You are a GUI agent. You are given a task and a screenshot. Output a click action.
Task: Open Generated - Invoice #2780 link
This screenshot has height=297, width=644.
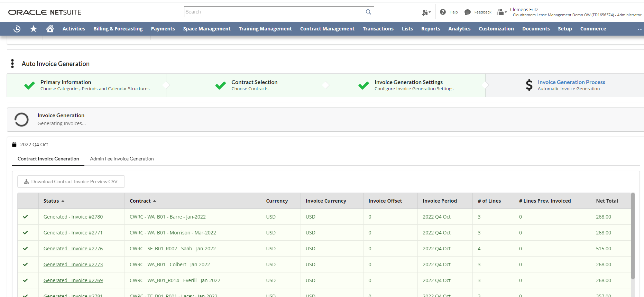[x=73, y=217]
